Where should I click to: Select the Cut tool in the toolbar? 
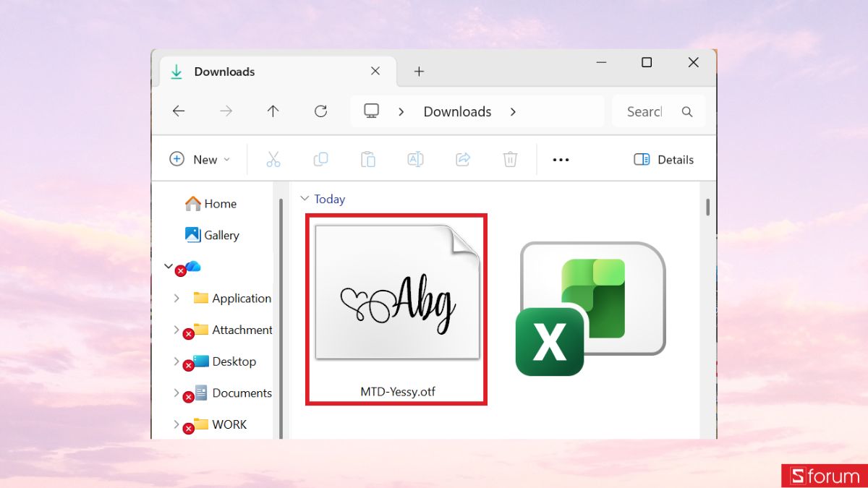(273, 159)
